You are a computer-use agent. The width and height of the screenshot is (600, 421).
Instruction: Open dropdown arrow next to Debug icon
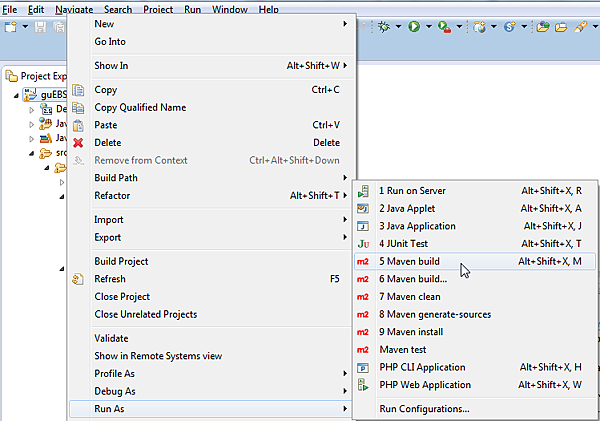398,26
